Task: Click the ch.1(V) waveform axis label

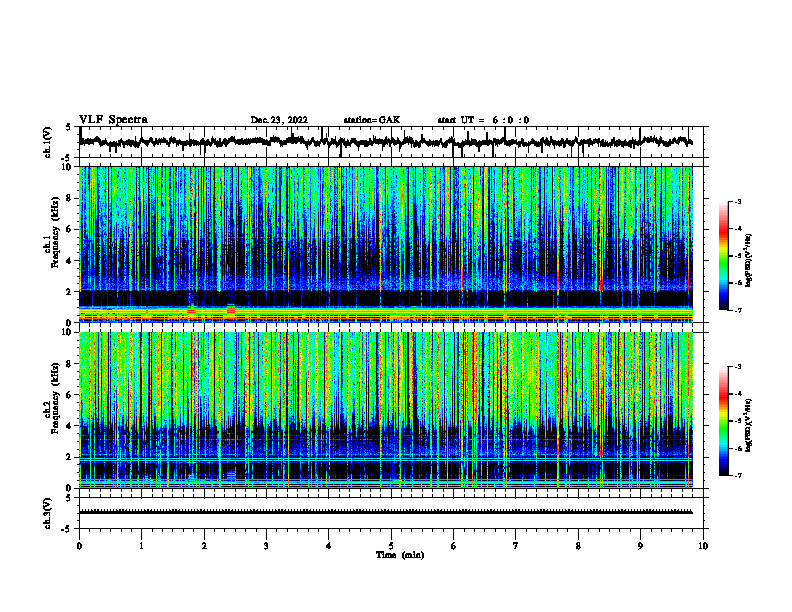Action: [48, 142]
